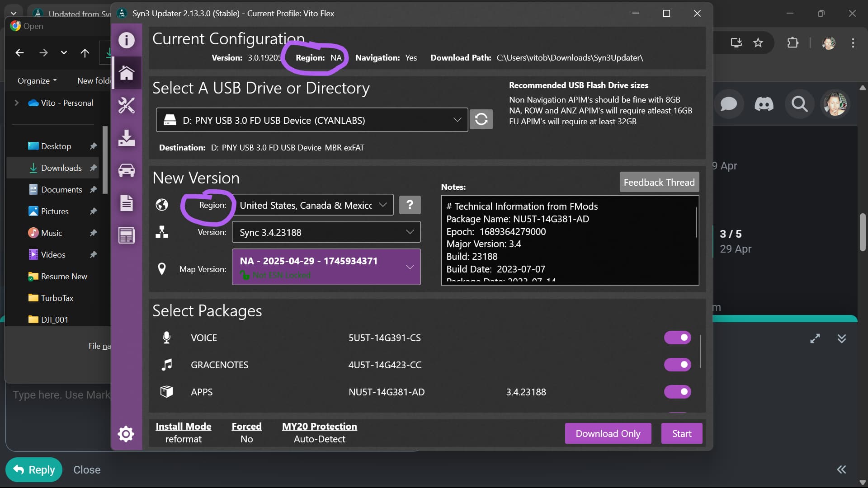Viewport: 868px width, 488px height.
Task: Toggle the APPS package switch
Action: point(677,392)
